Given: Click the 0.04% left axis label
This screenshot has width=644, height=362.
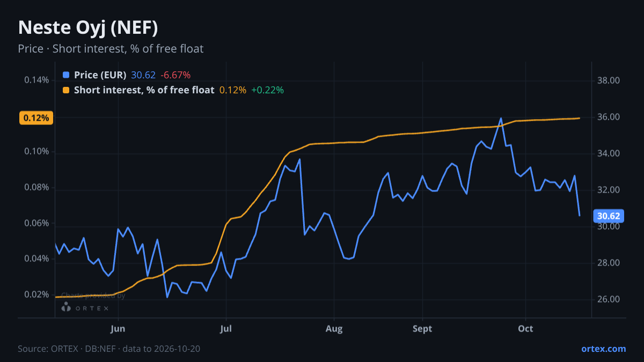Looking at the screenshot, I should (x=36, y=259).
